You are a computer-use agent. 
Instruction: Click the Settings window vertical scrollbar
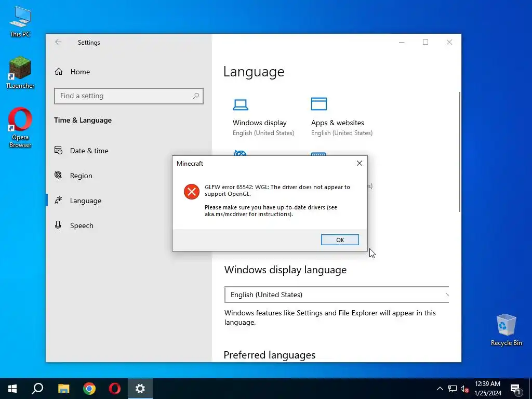[460, 152]
